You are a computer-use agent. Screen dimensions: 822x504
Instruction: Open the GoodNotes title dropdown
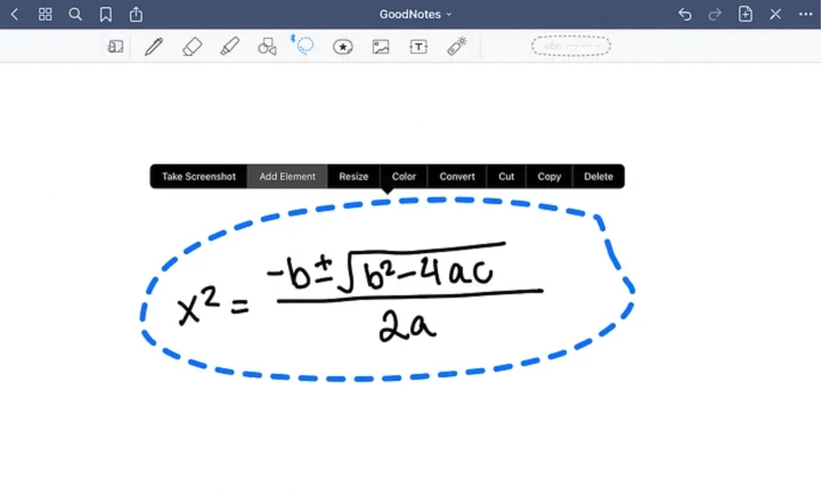click(415, 14)
